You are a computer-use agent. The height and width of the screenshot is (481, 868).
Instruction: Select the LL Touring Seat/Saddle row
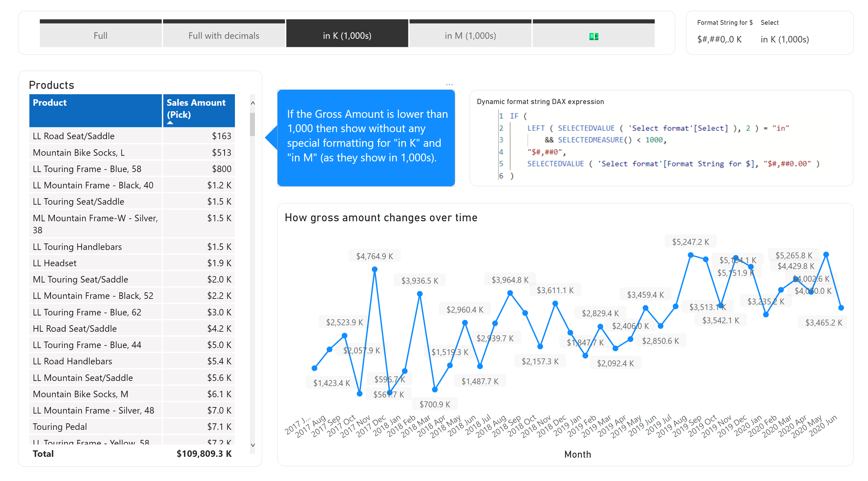click(132, 201)
